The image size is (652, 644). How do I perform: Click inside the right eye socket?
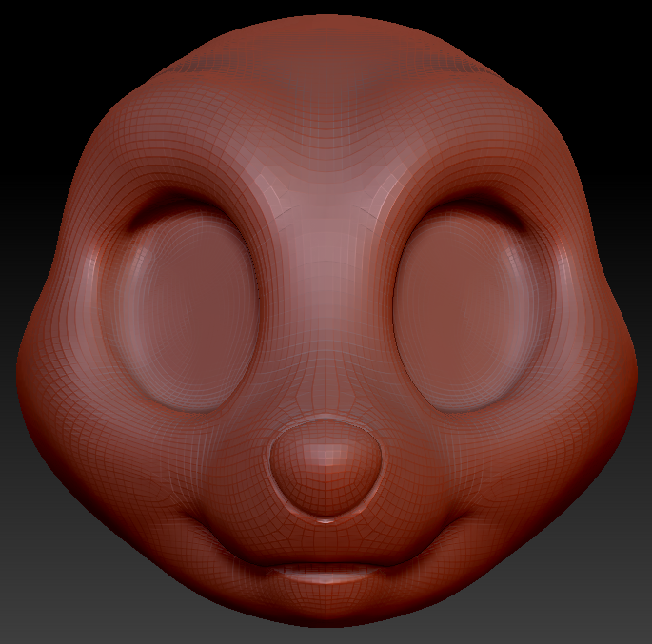tap(466, 306)
